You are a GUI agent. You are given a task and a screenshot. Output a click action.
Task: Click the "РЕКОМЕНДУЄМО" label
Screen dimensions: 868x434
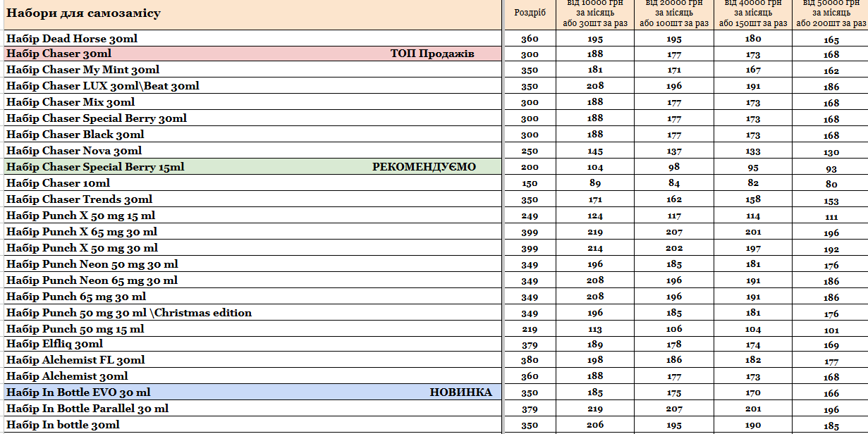424,167
